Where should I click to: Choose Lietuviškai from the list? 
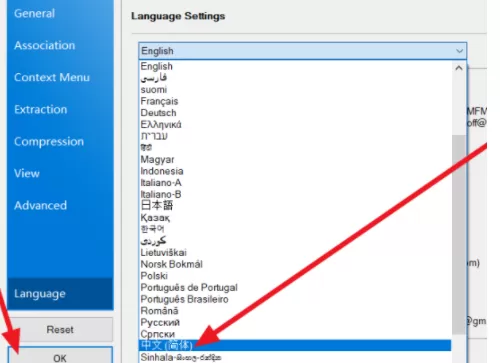click(x=295, y=252)
